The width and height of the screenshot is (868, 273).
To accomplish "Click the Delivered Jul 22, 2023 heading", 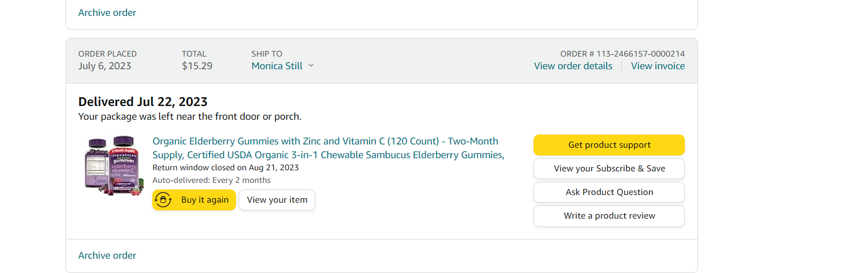I will (142, 102).
